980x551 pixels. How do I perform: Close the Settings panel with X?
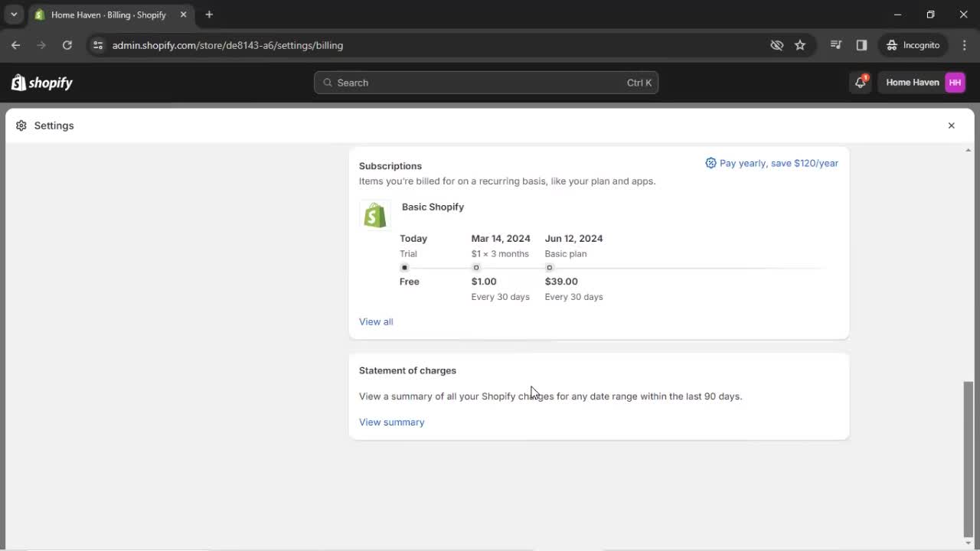pos(951,126)
